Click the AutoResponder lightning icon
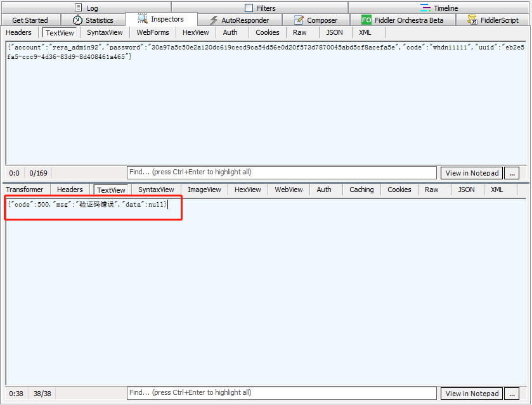Viewport: 532px width, 405px height. [214, 20]
